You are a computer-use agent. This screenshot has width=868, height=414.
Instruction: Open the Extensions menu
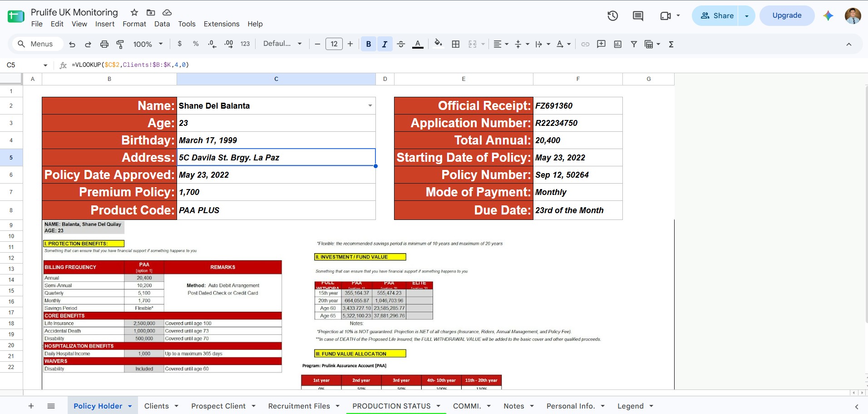[222, 24]
